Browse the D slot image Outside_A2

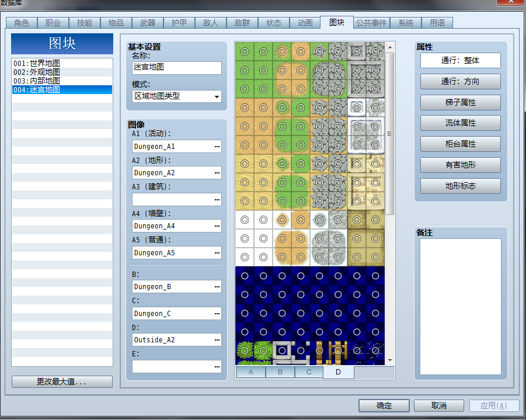(217, 340)
